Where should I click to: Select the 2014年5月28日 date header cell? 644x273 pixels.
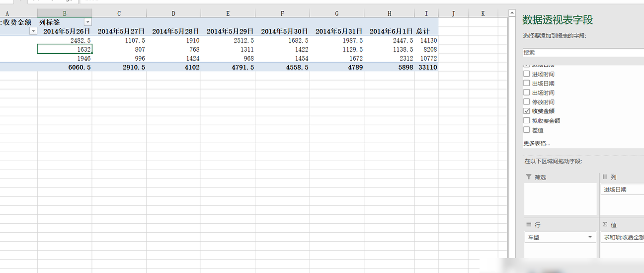point(173,31)
